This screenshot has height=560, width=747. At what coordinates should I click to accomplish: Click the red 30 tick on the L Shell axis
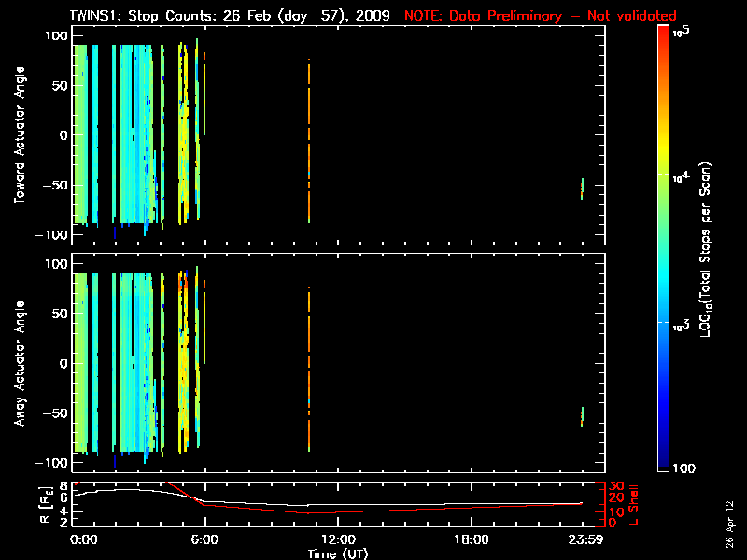[x=614, y=486]
